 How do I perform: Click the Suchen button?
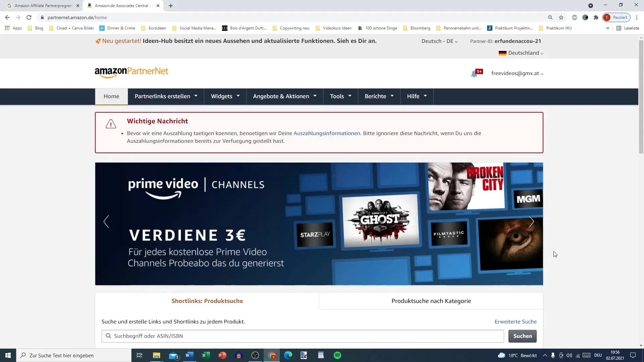pos(522,336)
